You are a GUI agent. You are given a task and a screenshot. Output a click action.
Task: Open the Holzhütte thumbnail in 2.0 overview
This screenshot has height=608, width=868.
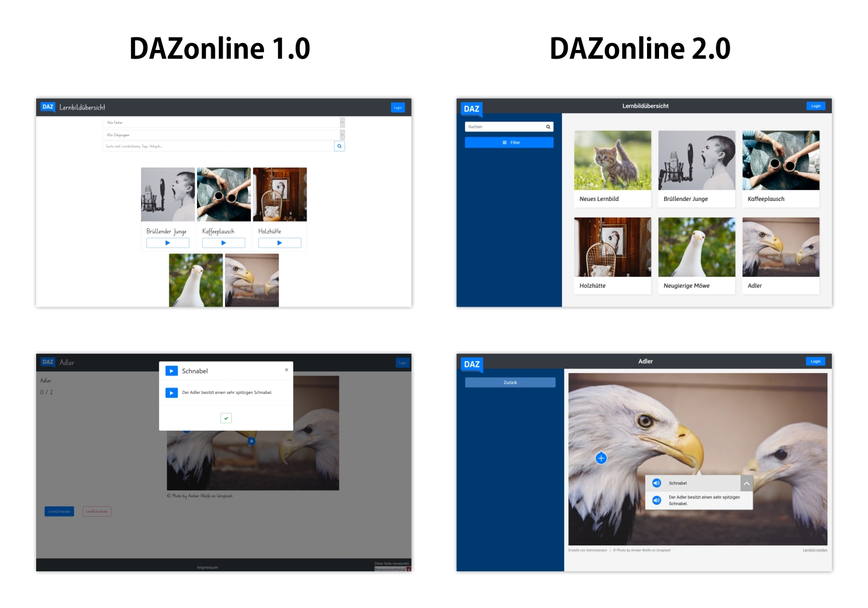[x=613, y=247]
